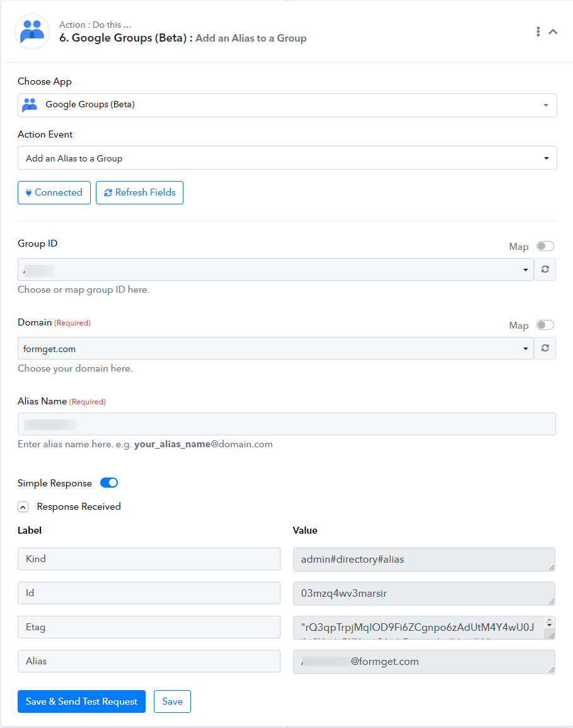
Task: Click Save & Send Test Request
Action: [x=82, y=702]
